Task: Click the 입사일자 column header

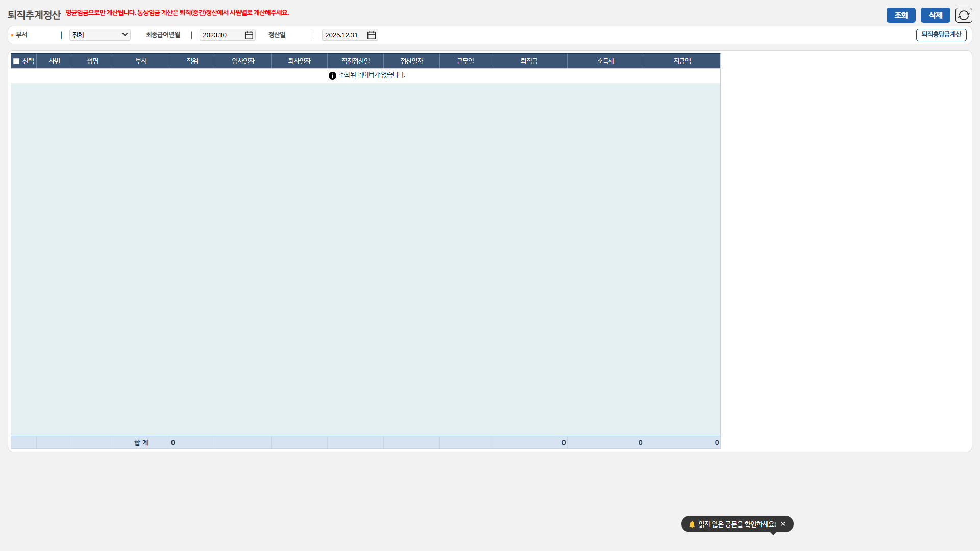Action: point(243,61)
